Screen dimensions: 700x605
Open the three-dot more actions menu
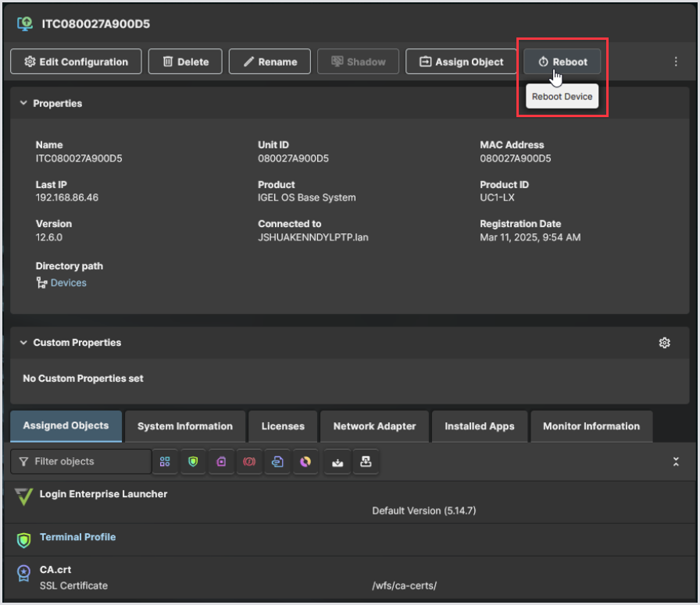[x=676, y=62]
